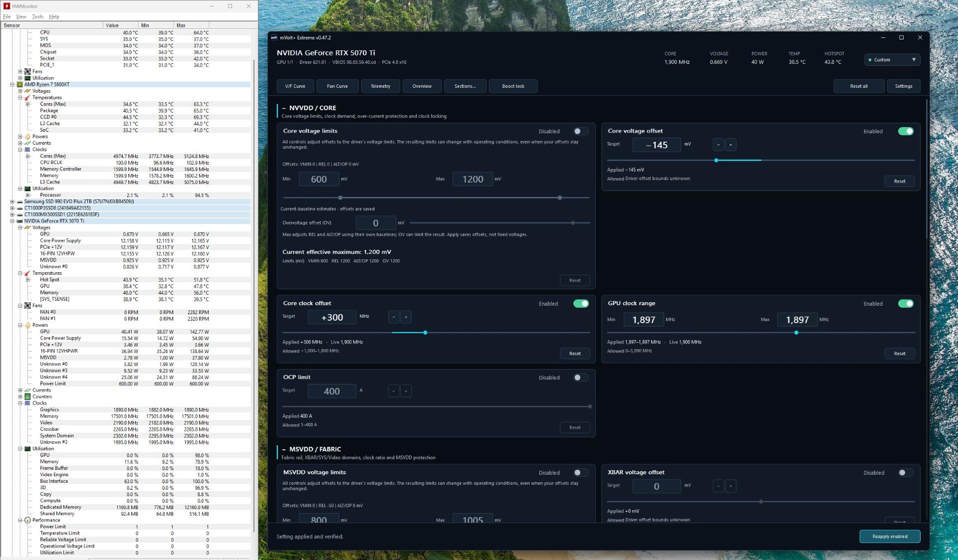Turn off the GPU clock range toggle

point(906,304)
